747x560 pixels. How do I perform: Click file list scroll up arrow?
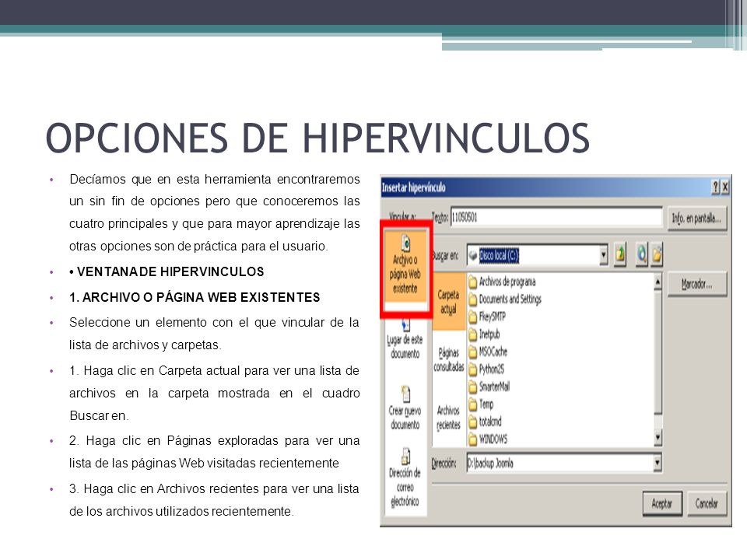pyautogui.click(x=658, y=282)
